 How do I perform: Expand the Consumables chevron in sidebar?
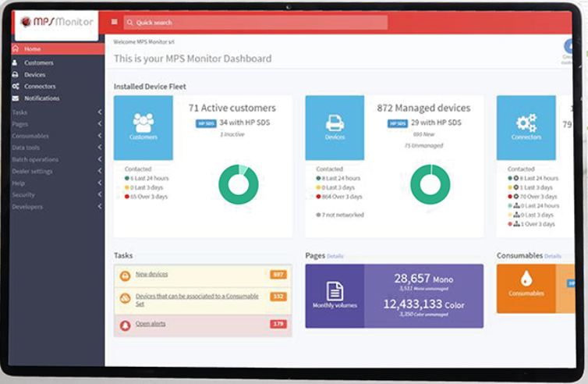click(99, 136)
